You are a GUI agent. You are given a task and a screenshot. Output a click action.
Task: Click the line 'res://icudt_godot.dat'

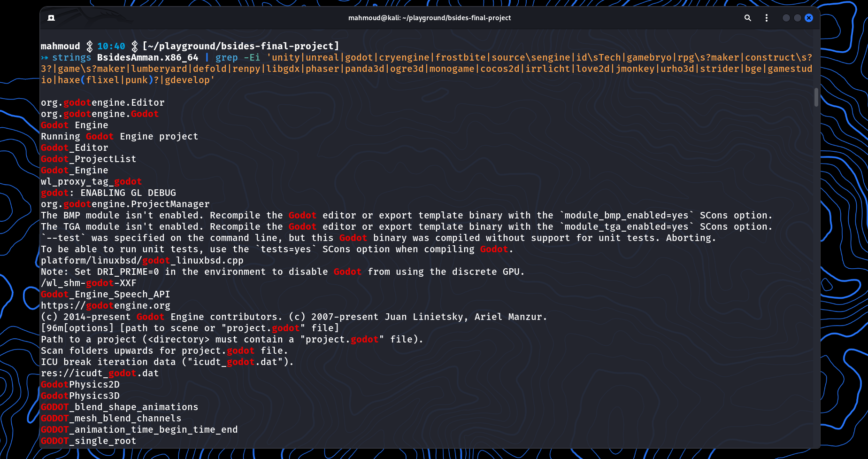coord(100,373)
